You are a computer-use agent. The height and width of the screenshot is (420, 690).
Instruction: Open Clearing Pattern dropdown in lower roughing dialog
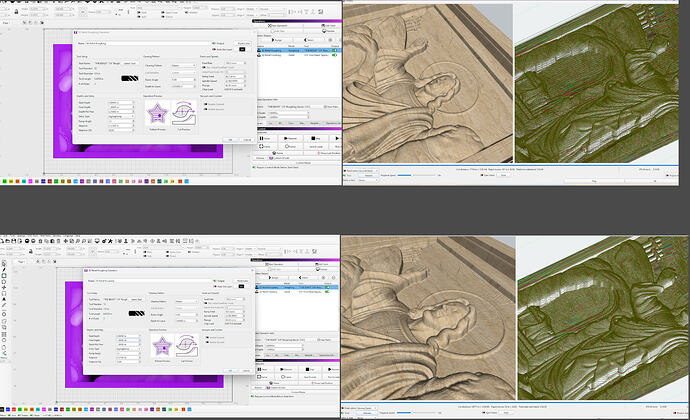click(186, 301)
